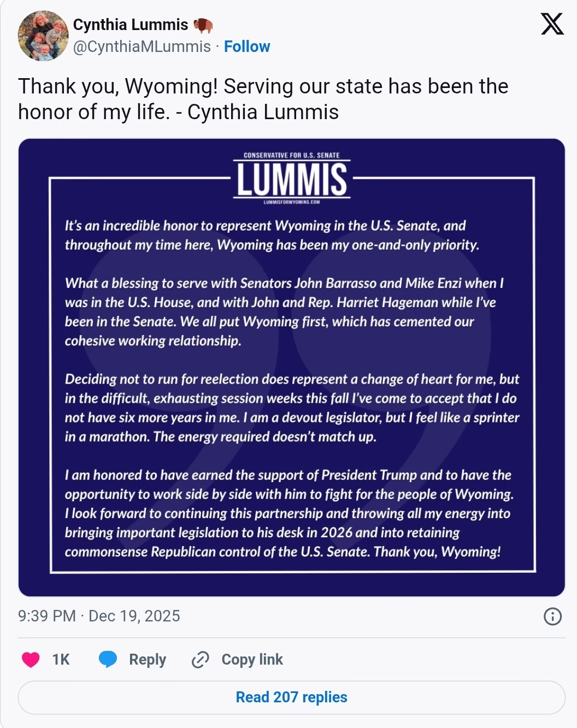The image size is (577, 728).
Task: Click the "Conservative for U.S. Senate" header text
Action: pyautogui.click(x=292, y=155)
